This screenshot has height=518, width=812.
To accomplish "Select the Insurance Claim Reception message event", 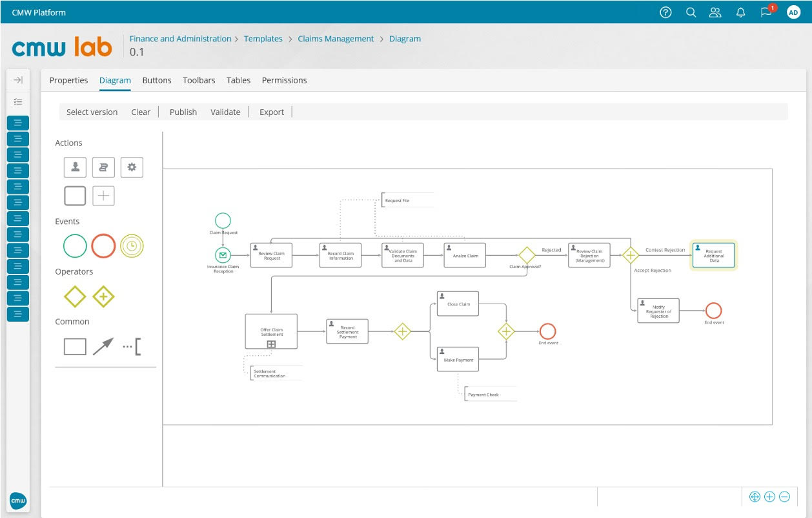I will point(223,255).
